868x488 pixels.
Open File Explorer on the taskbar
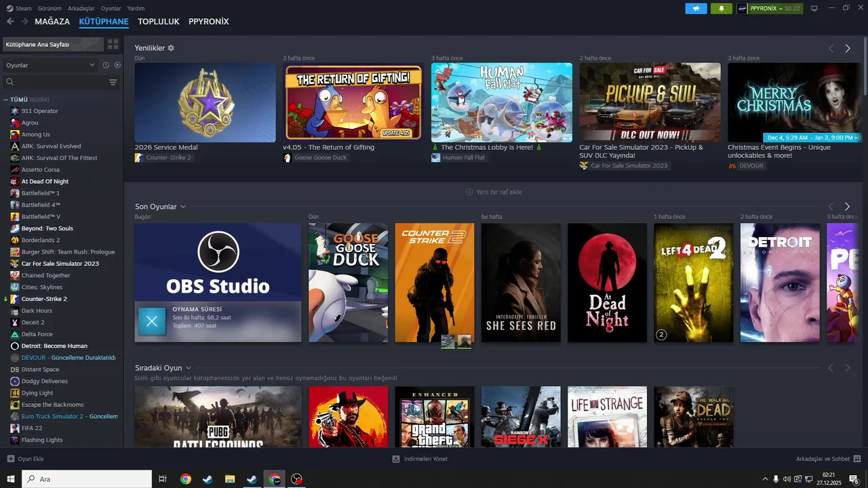click(x=229, y=479)
